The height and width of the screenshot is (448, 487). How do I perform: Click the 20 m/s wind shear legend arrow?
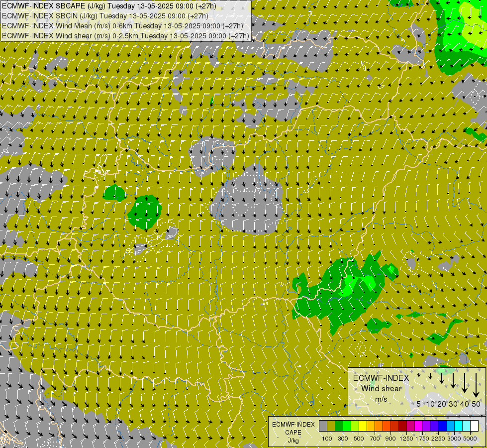tap(442, 378)
